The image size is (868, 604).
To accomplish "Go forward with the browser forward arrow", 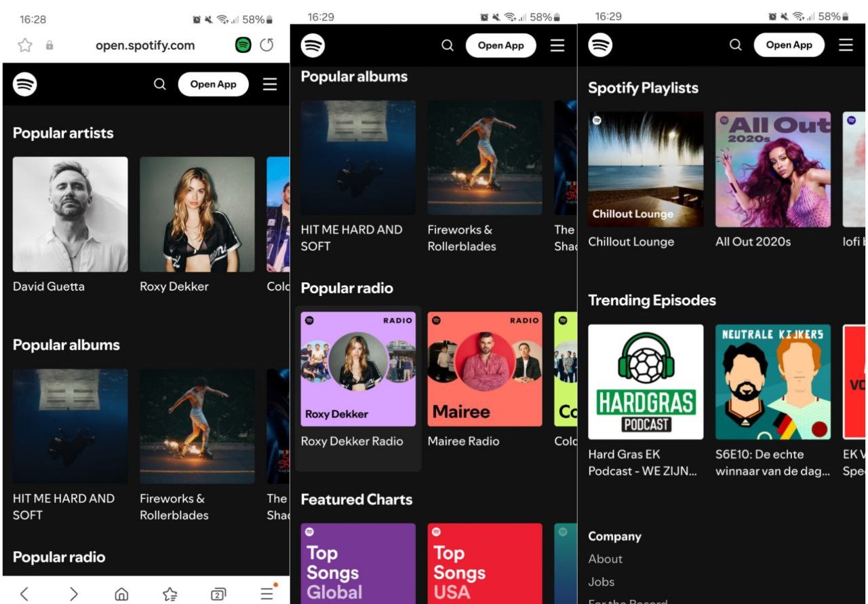I will pyautogui.click(x=73, y=594).
